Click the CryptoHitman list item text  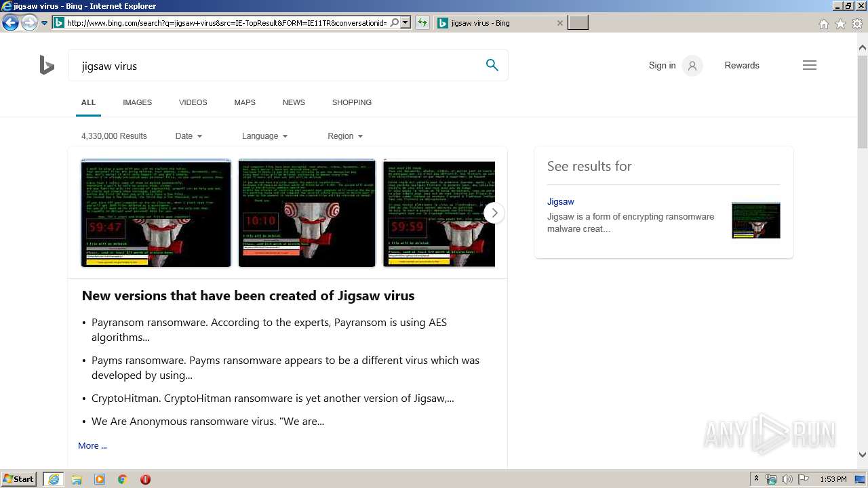pos(273,398)
